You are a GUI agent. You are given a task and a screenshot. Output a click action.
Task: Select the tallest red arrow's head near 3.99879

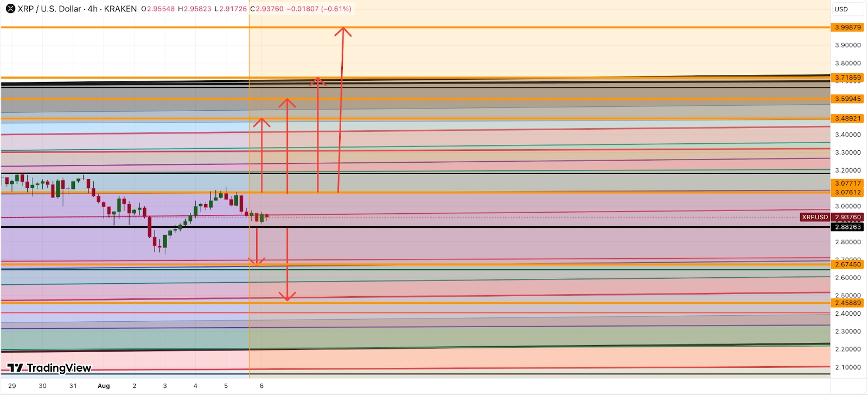point(343,31)
